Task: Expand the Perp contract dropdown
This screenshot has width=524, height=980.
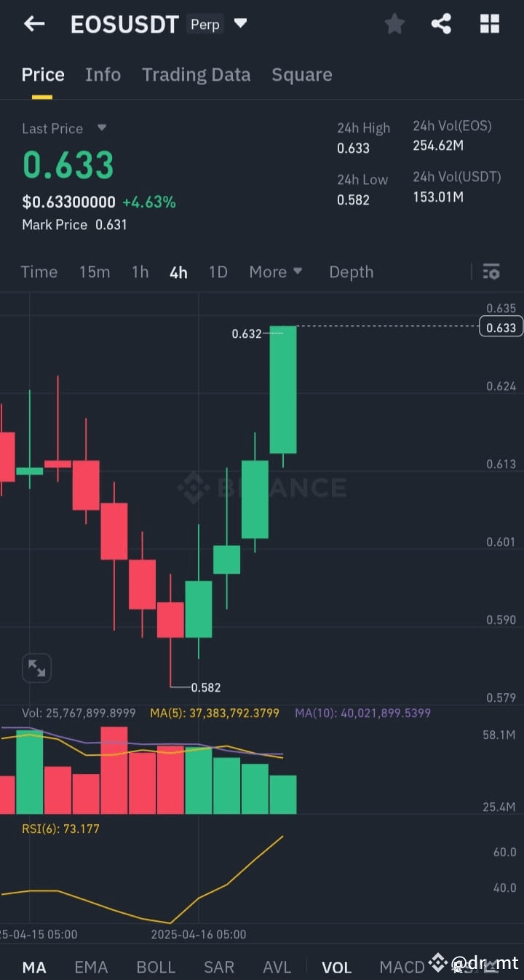Action: pyautogui.click(x=240, y=23)
